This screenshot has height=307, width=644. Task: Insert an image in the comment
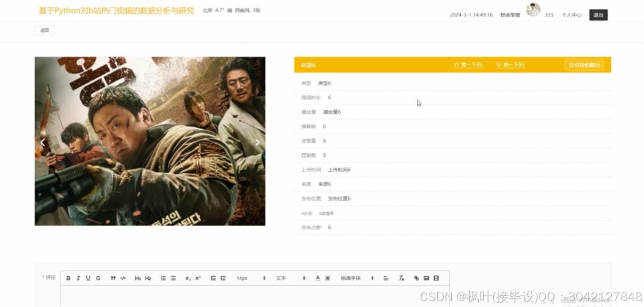click(426, 278)
